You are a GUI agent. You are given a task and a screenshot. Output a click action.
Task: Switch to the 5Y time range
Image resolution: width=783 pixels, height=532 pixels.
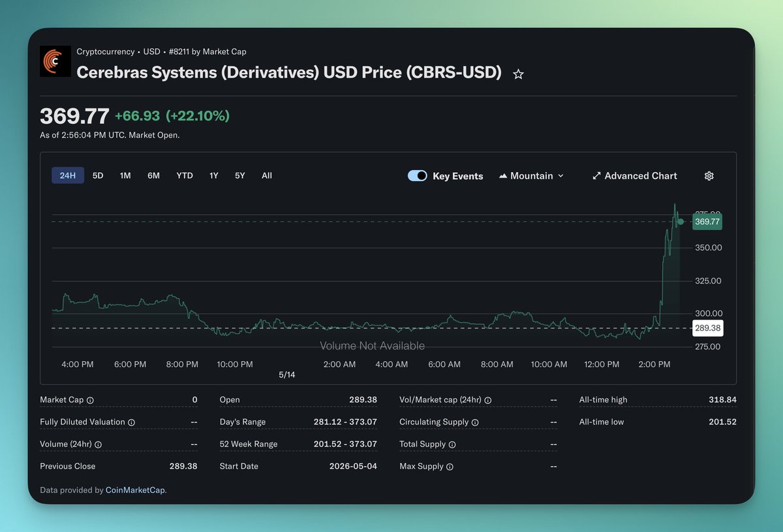pos(240,175)
